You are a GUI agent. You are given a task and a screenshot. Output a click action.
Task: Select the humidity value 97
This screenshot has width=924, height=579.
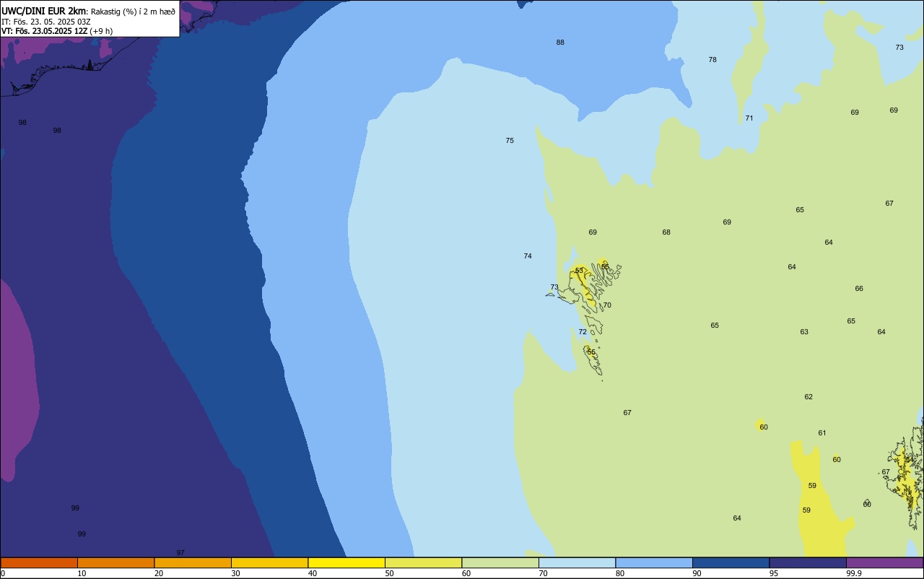pyautogui.click(x=180, y=553)
